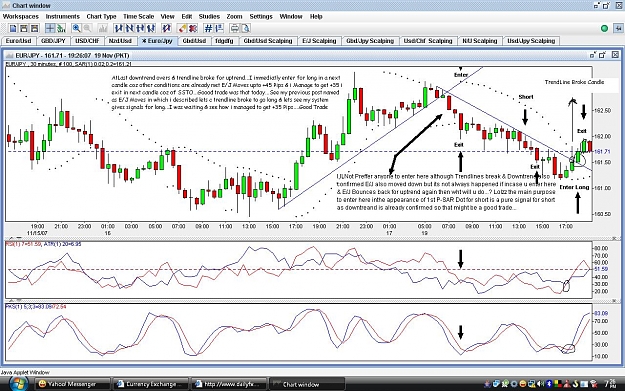Open the Edit menu
The width and height of the screenshot is (625, 391).
click(x=187, y=16)
